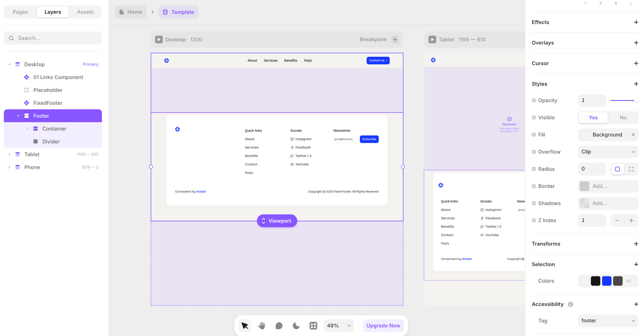Set Visible to No
The image size is (644, 336).
point(623,118)
